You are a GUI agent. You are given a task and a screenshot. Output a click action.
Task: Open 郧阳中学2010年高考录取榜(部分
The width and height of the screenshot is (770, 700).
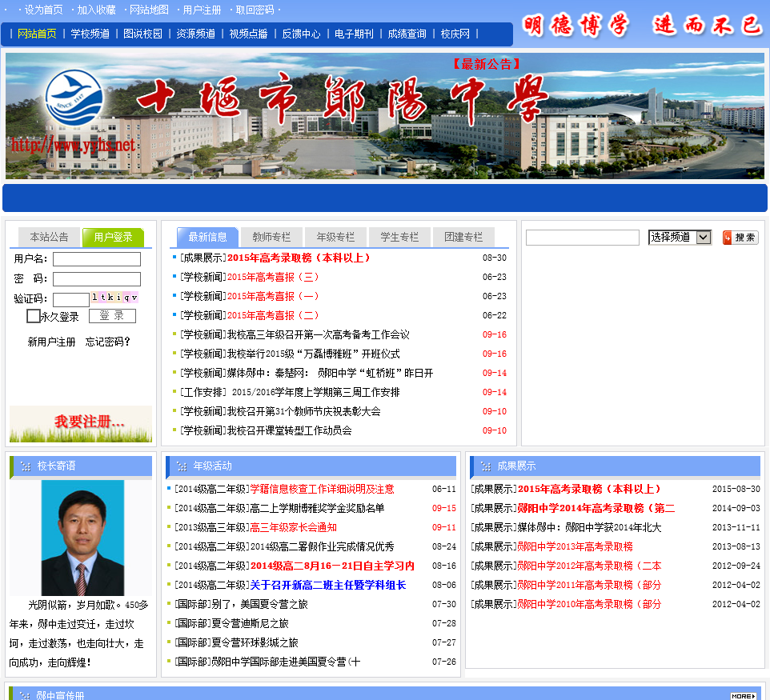[589, 604]
